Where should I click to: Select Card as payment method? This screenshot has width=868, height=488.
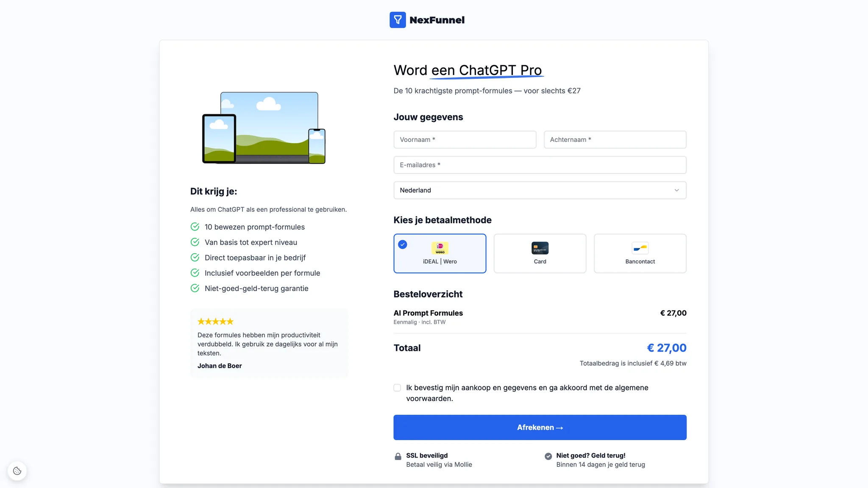point(540,253)
